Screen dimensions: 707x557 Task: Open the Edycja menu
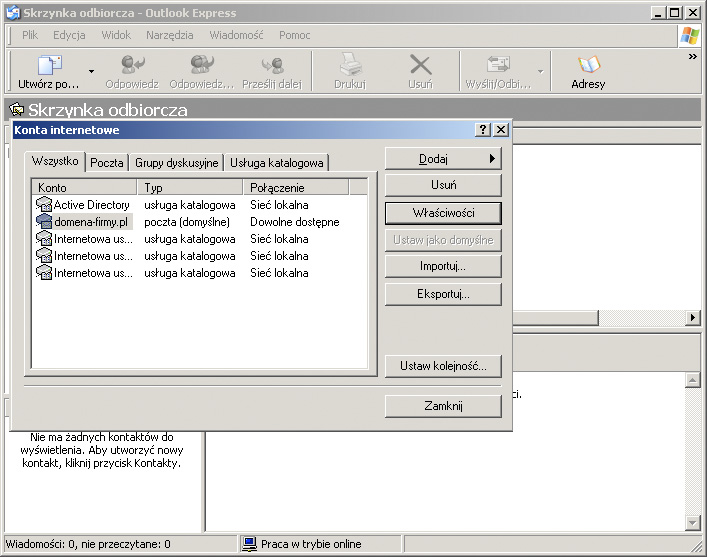pos(69,35)
